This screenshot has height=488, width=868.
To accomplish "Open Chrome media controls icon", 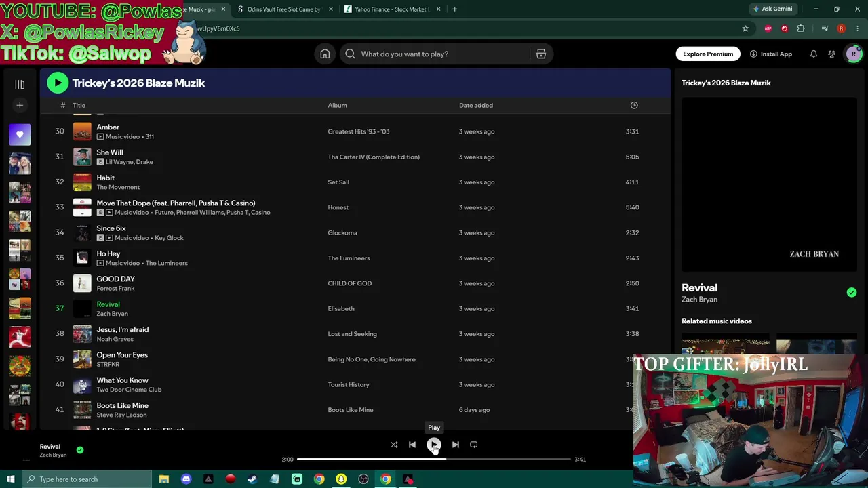I will (x=825, y=28).
